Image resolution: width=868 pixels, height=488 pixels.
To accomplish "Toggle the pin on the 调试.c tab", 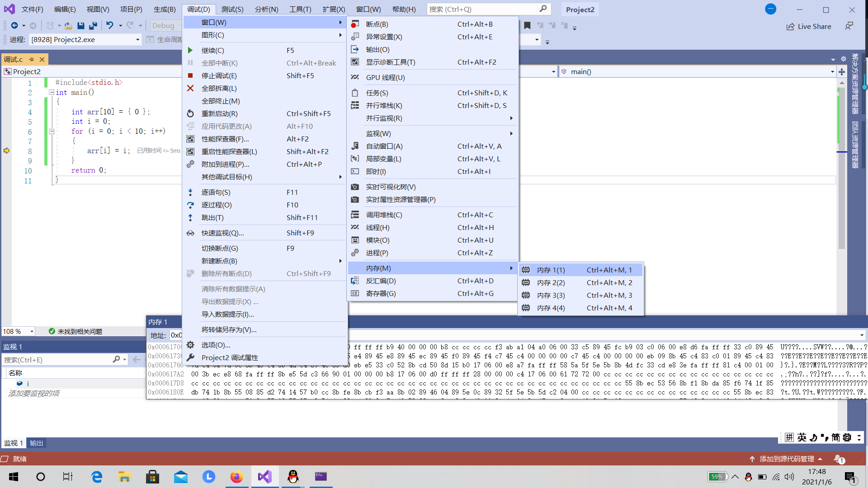I will tap(32, 60).
